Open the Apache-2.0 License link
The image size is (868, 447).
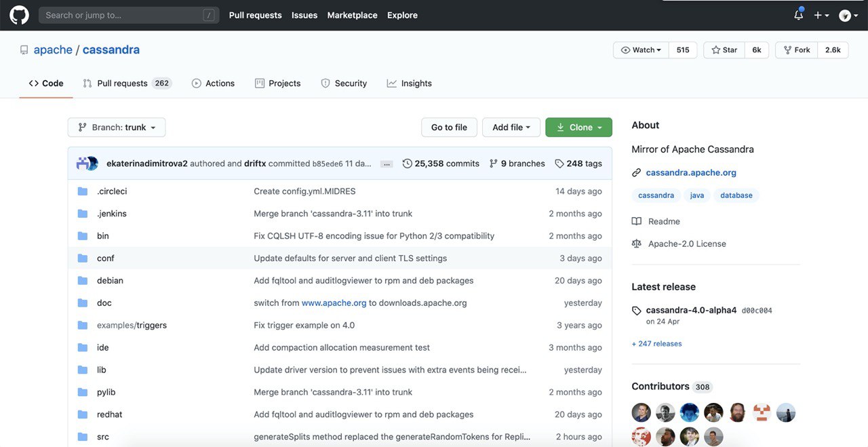pyautogui.click(x=679, y=244)
